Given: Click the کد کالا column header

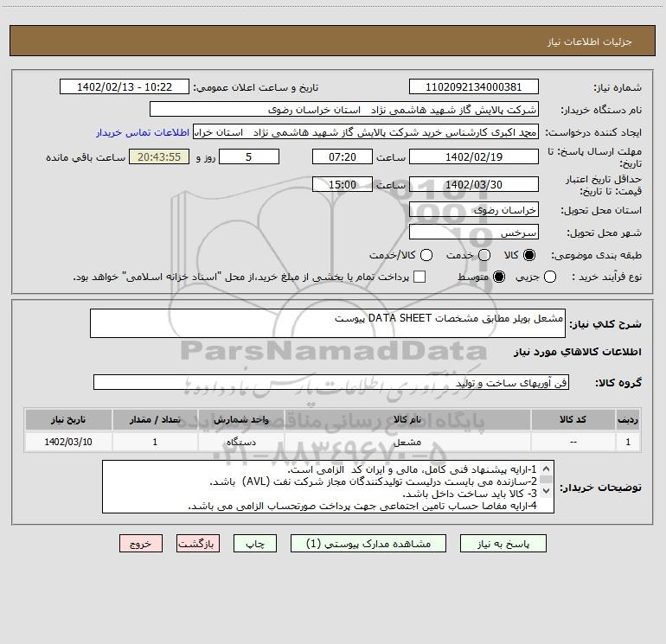Looking at the screenshot, I should [573, 419].
